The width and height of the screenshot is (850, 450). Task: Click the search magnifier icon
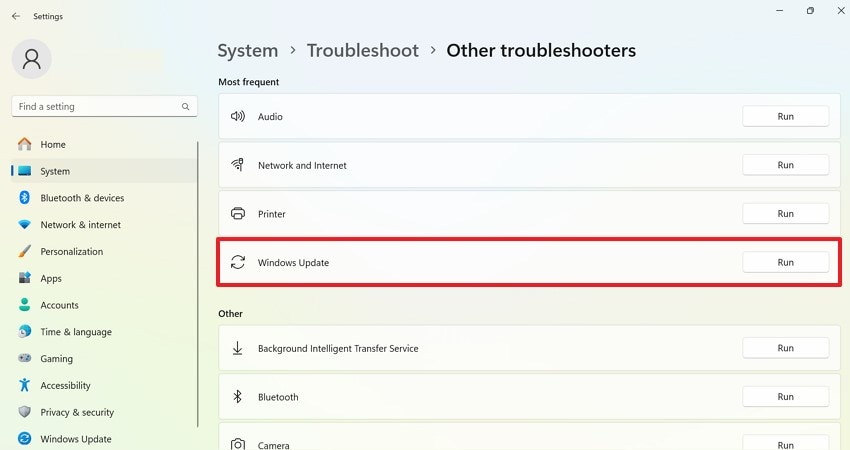(185, 106)
